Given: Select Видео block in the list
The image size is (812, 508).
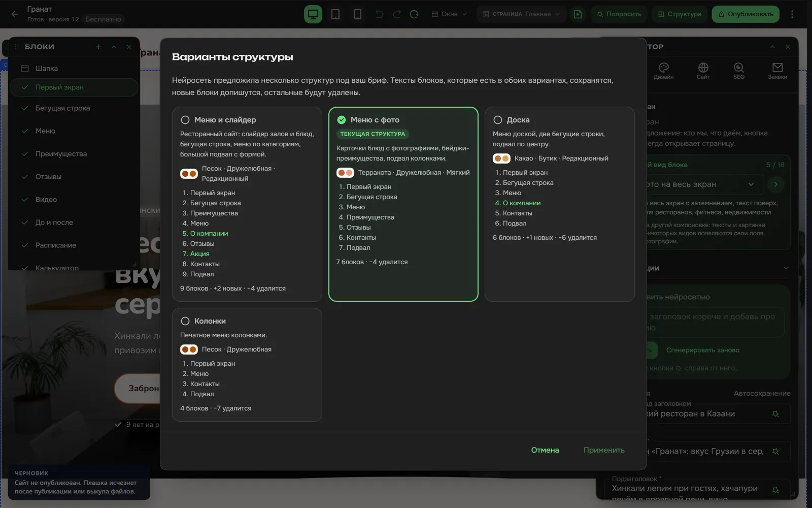Looking at the screenshot, I should (74, 200).
